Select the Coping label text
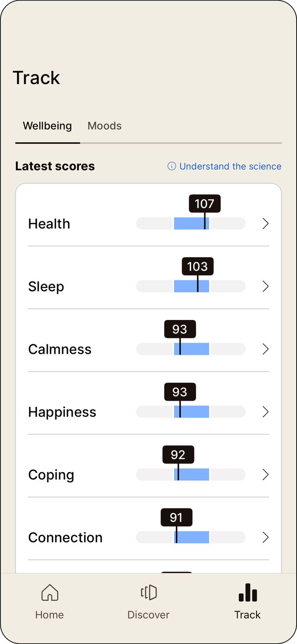The width and height of the screenshot is (297, 644). (51, 475)
